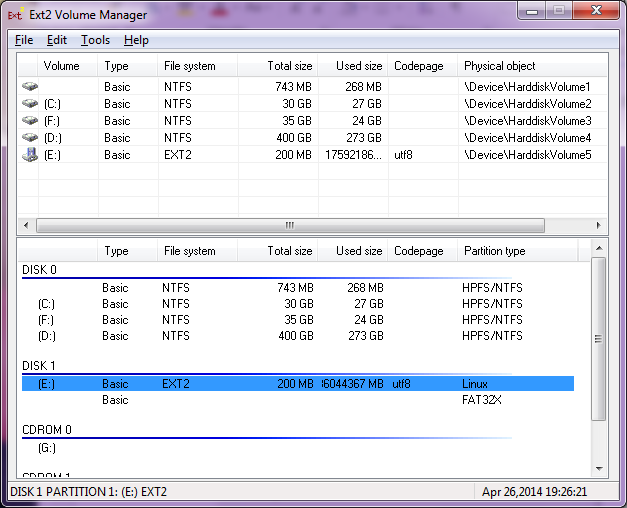This screenshot has height=508, width=627.
Task: Select the G: entry under CDROM 0
Action: [47, 448]
